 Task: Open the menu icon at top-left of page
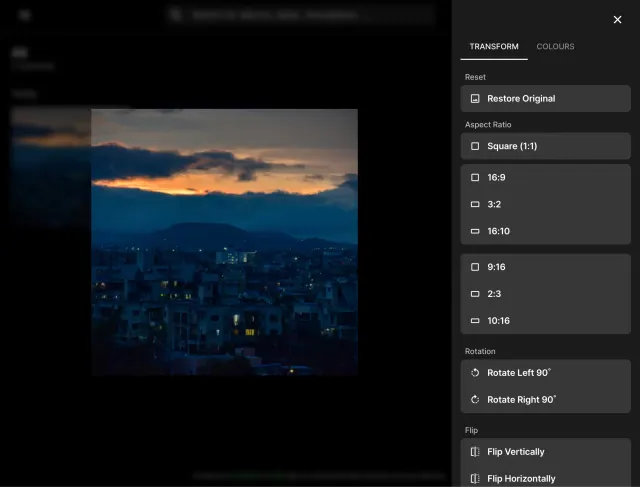coord(24,15)
